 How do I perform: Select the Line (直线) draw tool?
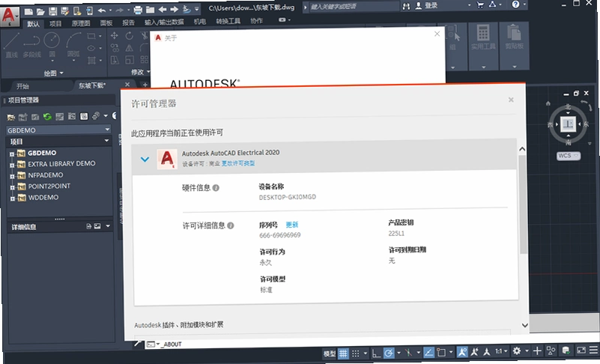click(x=11, y=46)
